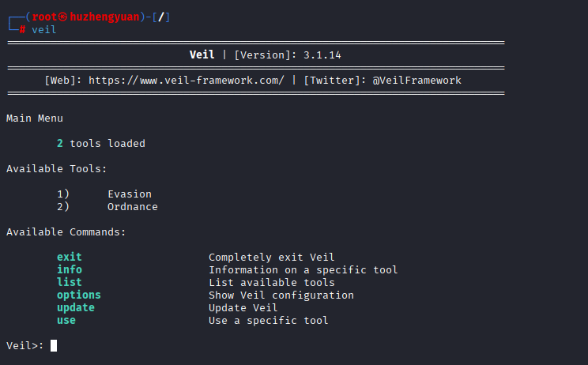Click the Main Menu heading
Viewport: 588px width, 365px height.
[x=35, y=119]
